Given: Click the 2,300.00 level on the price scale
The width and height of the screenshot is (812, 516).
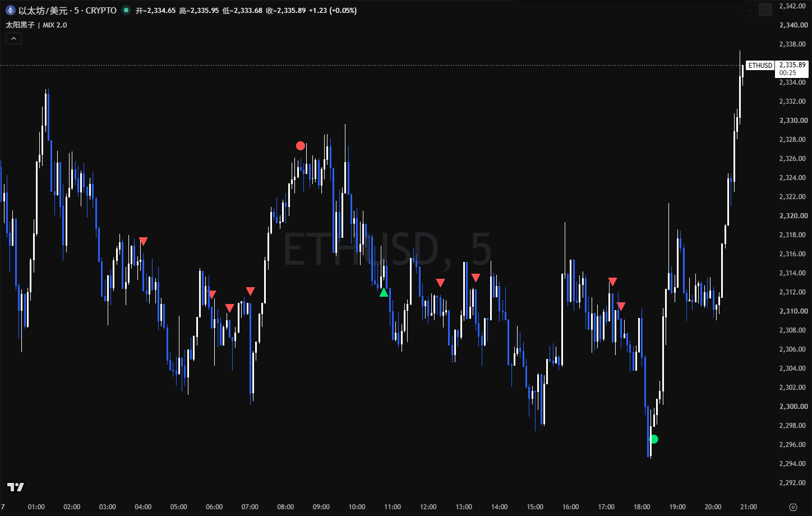Looking at the screenshot, I should 793,406.
